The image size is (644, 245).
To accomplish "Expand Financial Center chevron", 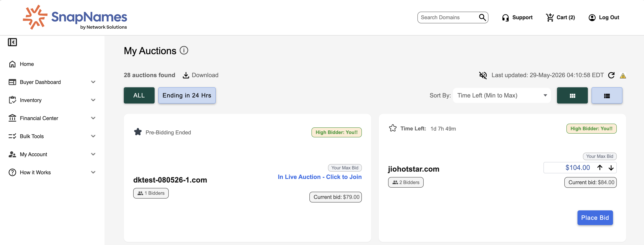I will click(93, 118).
